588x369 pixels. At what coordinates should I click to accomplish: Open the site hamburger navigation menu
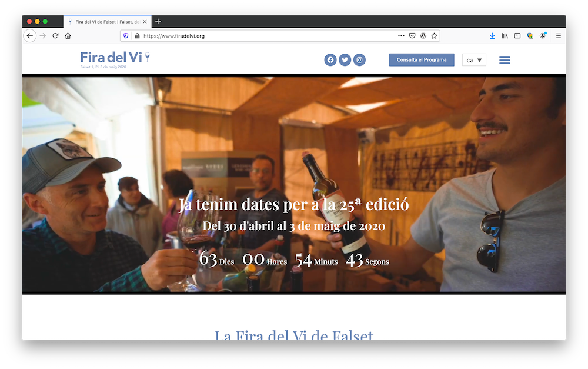pos(505,60)
